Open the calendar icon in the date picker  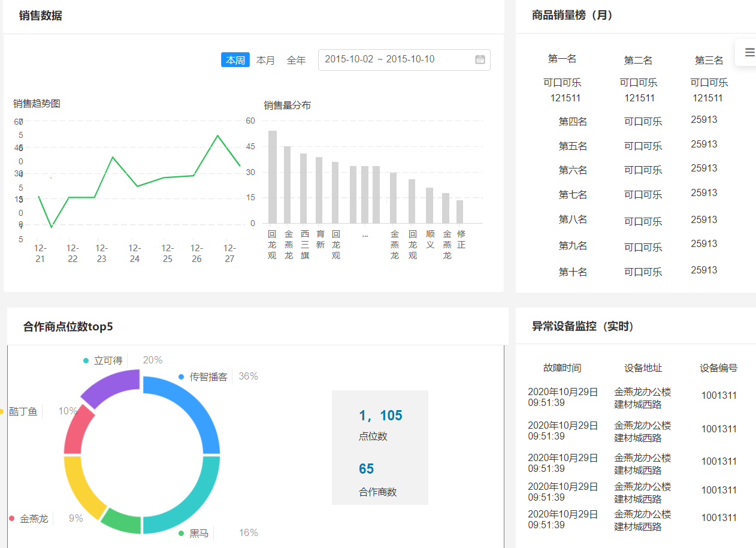tap(480, 59)
